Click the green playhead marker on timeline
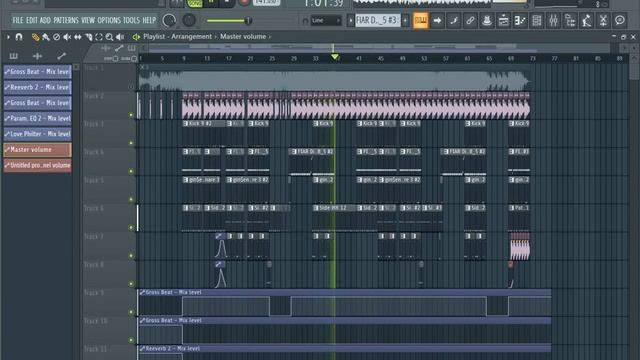 click(x=335, y=57)
